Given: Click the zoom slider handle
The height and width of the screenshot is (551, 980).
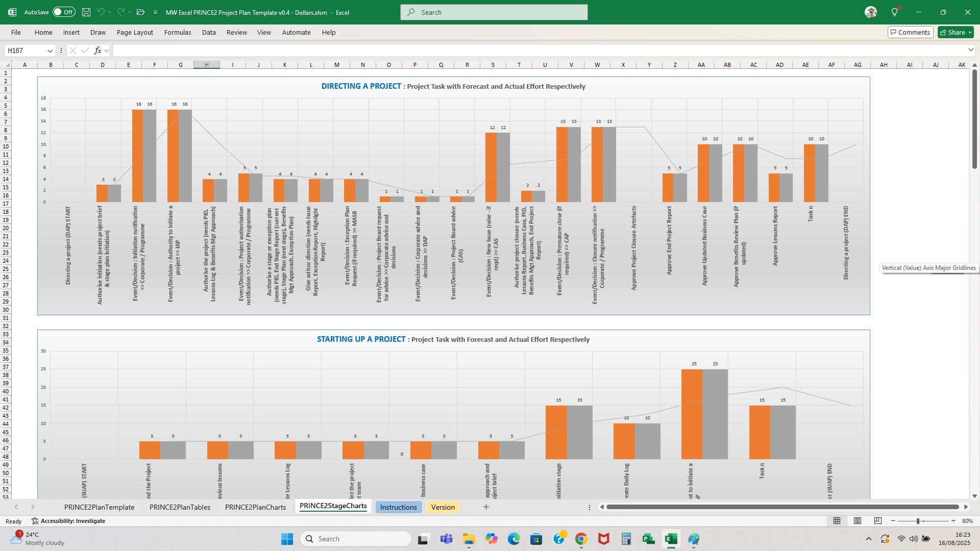Looking at the screenshot, I should tap(918, 521).
